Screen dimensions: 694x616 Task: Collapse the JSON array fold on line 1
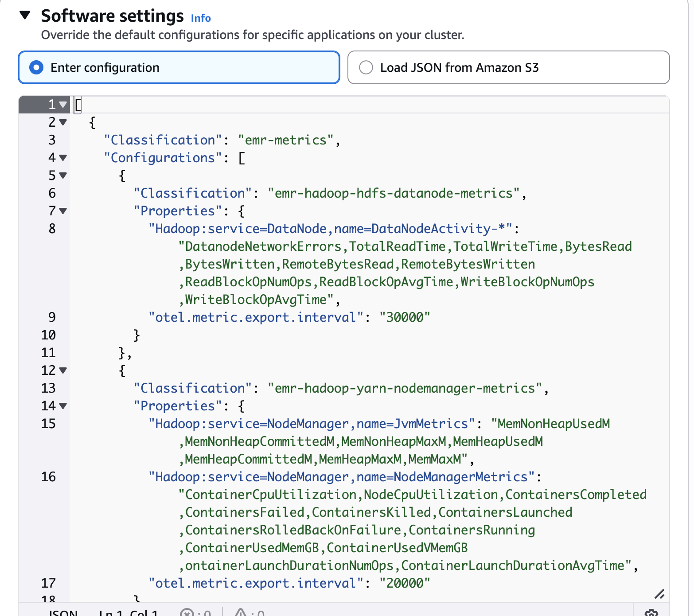[62, 105]
